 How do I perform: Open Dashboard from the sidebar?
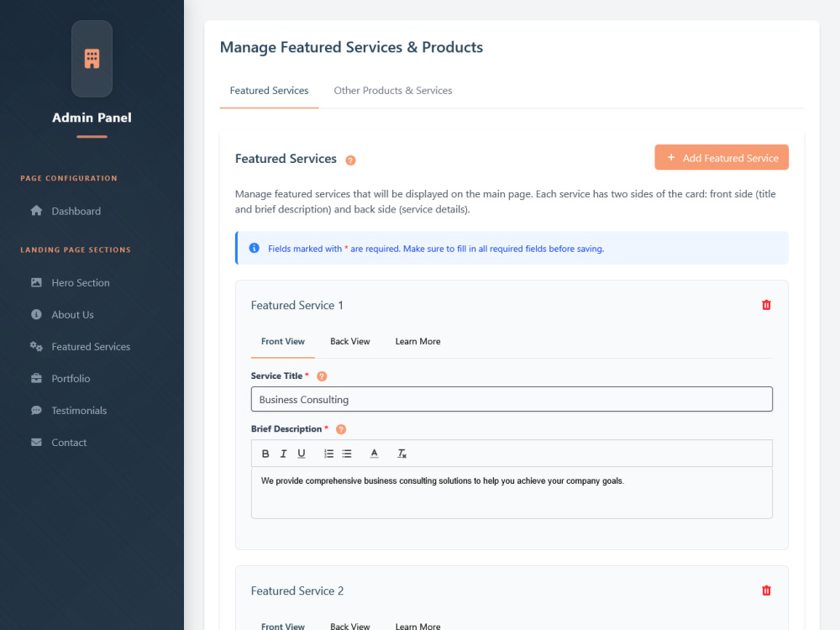pos(76,211)
